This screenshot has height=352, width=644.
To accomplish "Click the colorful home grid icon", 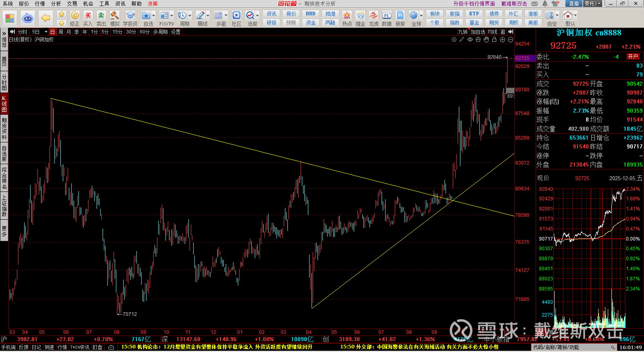I will pos(10,18).
